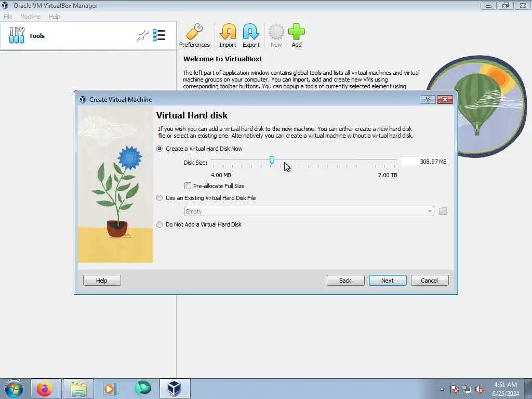Viewport: 532px width, 399px height.
Task: Open the Help menu in the menu bar
Action: point(54,17)
